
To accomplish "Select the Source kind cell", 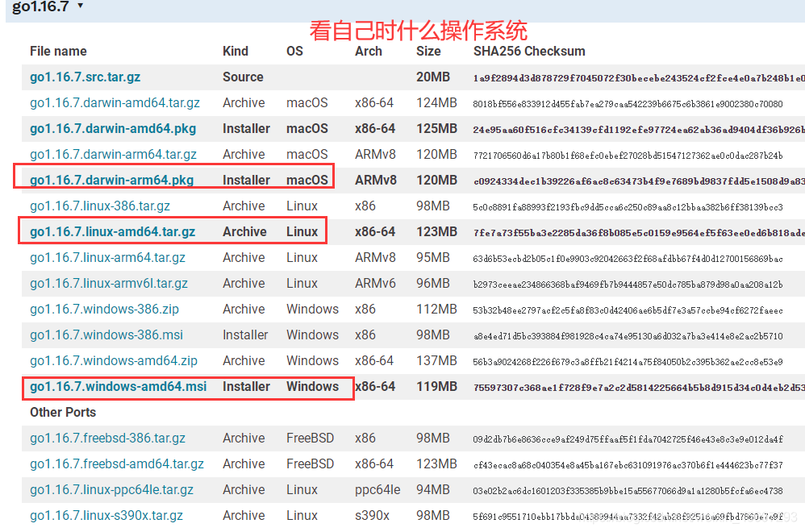I will (243, 77).
